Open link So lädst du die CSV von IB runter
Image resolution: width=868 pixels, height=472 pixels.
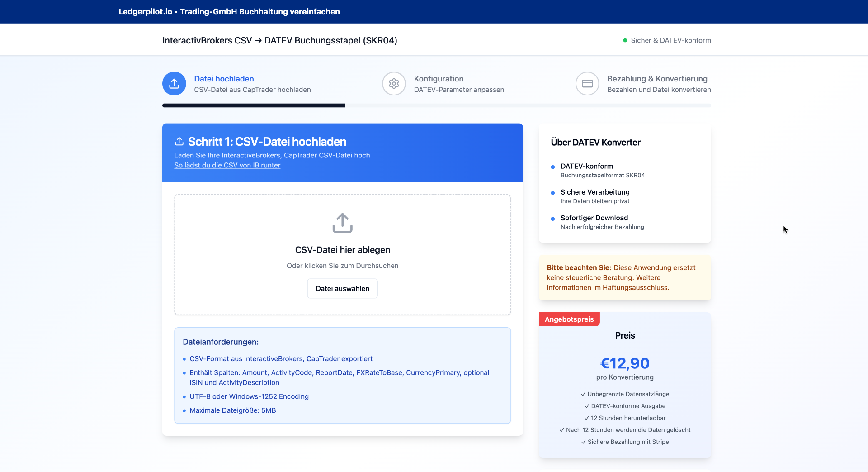227,165
